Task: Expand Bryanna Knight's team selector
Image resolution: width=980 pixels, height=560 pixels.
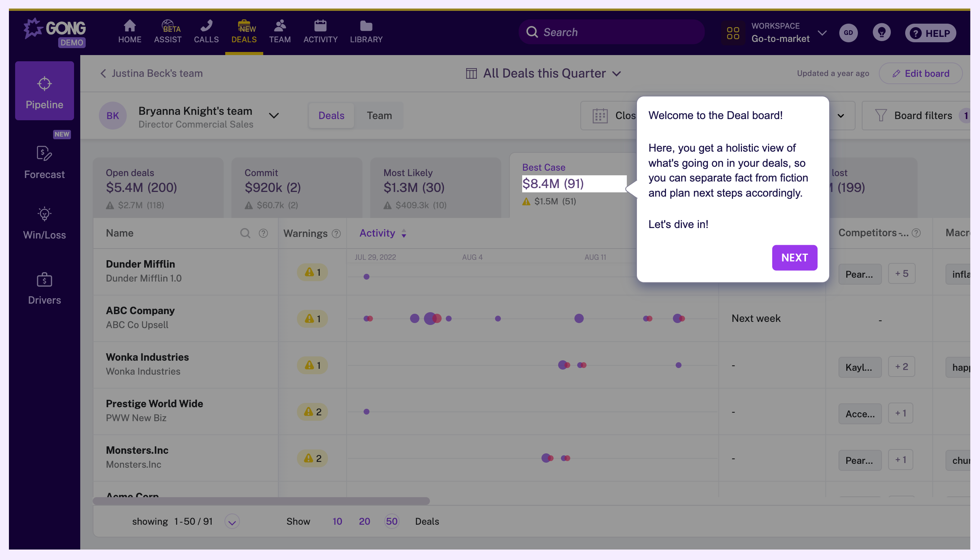Action: pos(274,116)
